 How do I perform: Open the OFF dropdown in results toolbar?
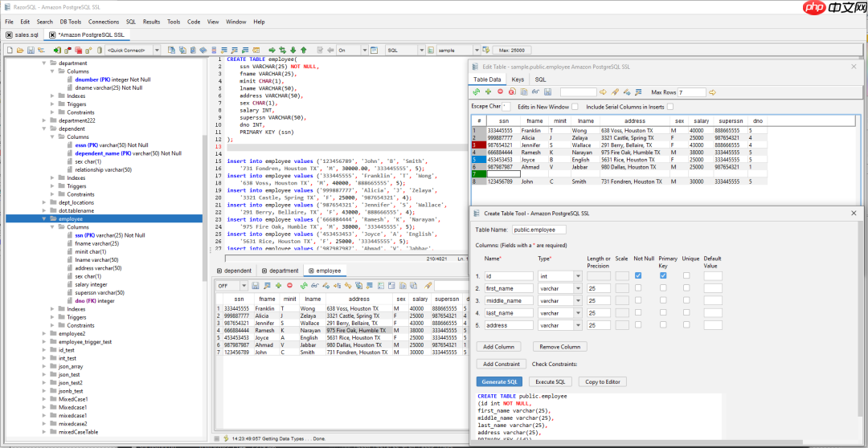[244, 286]
